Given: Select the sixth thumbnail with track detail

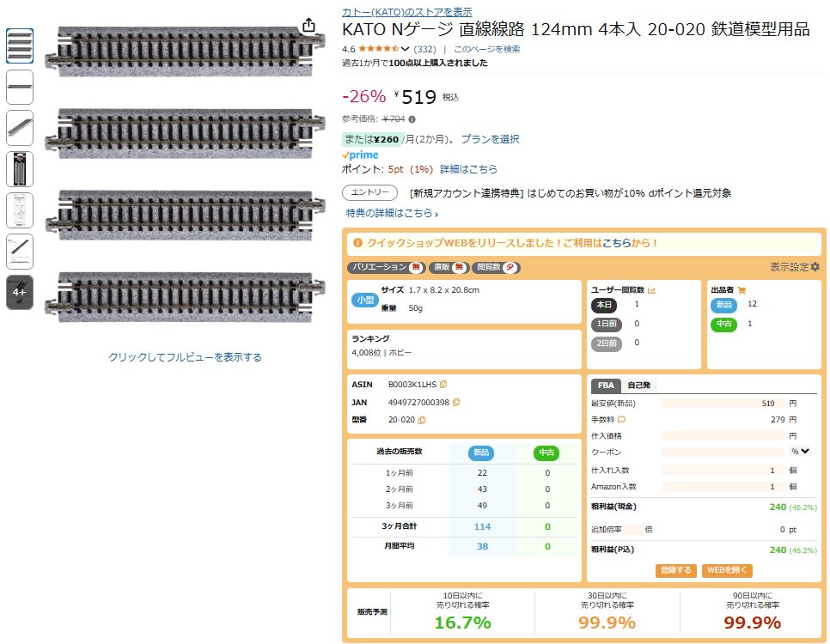Looking at the screenshot, I should point(20,252).
